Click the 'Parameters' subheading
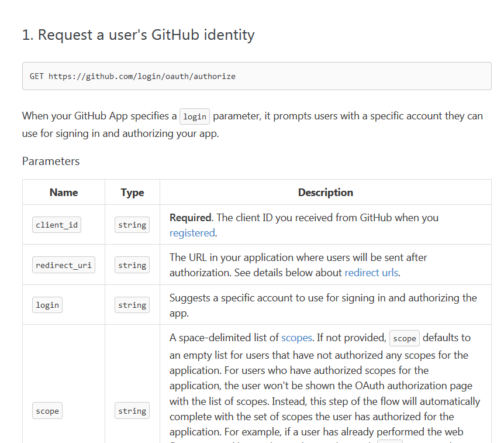504x443 pixels. coord(51,161)
